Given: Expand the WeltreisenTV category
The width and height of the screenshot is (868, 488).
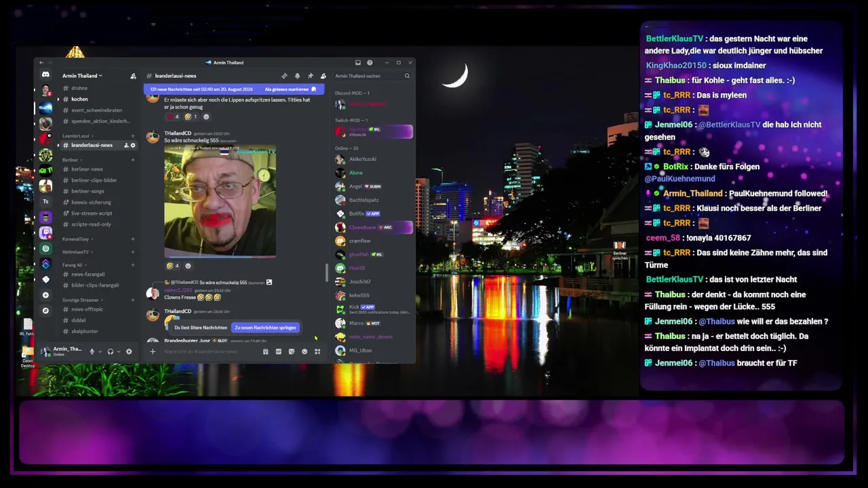Looking at the screenshot, I should pyautogui.click(x=77, y=251).
